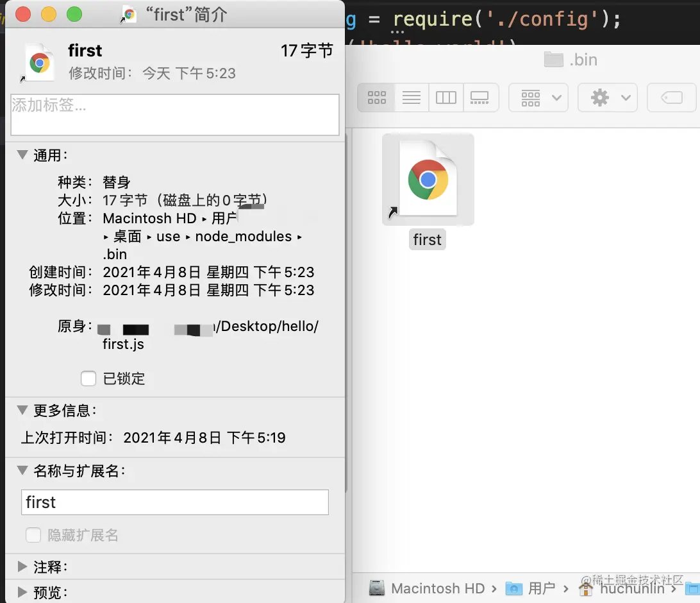
Task: Click the 创建时间 date value
Action: click(208, 272)
